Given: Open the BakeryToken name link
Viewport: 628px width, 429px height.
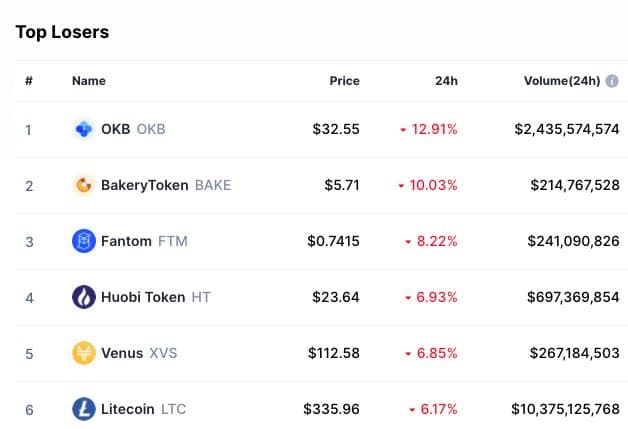Looking at the screenshot, I should tap(145, 185).
